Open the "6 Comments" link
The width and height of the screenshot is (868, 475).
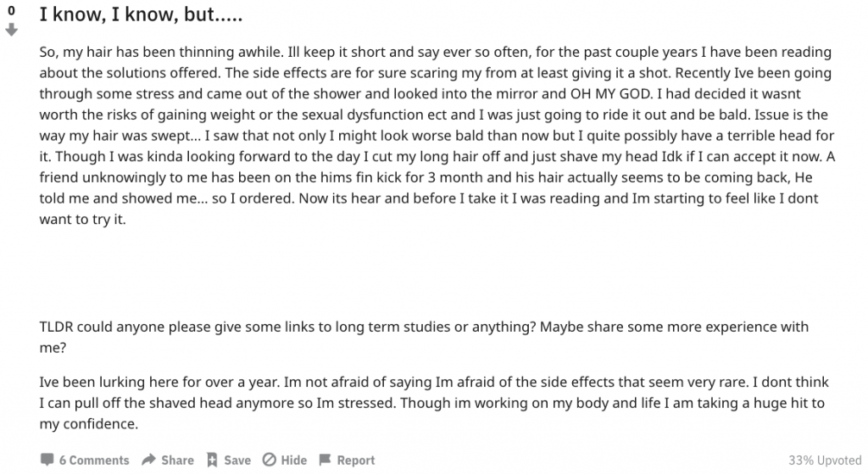coord(93,460)
